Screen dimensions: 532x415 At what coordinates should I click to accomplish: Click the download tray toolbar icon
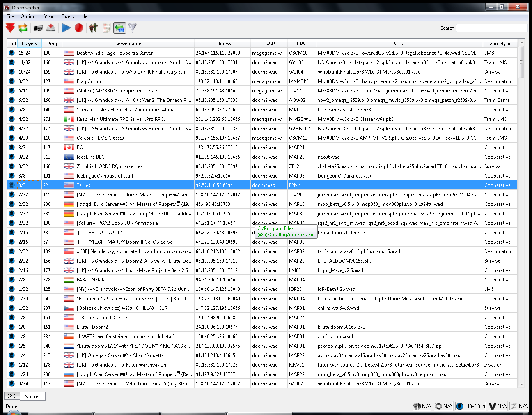click(51, 28)
